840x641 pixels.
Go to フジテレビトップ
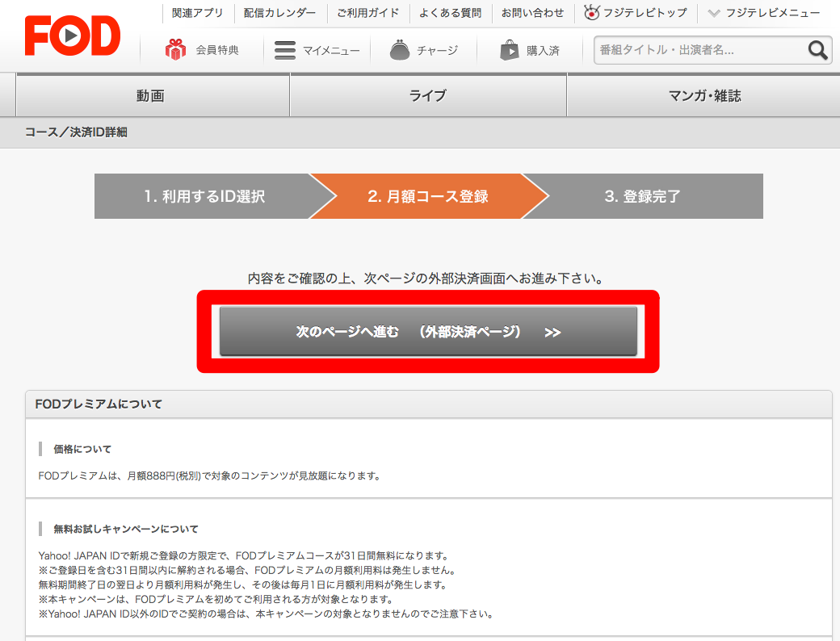[x=645, y=12]
